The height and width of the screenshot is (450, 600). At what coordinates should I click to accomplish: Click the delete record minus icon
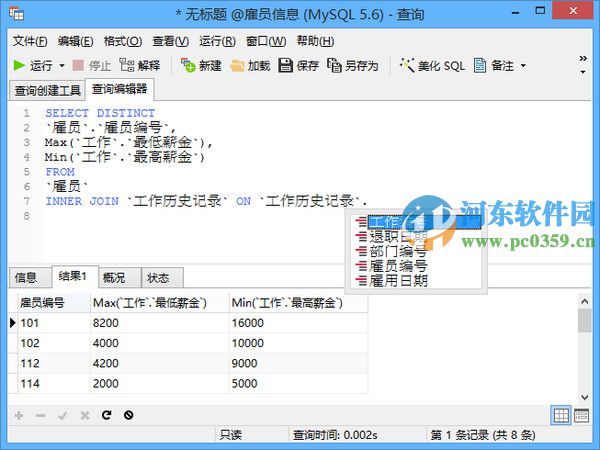pyautogui.click(x=41, y=415)
